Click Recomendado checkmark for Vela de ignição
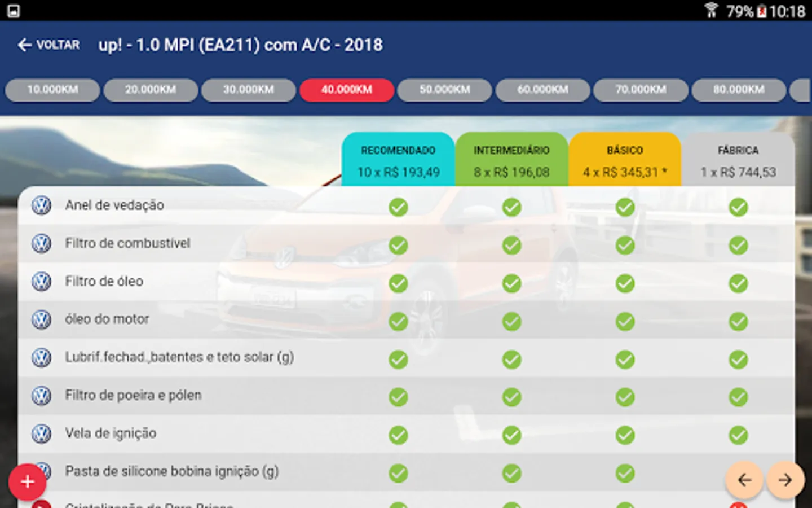812x508 pixels. 398,435
